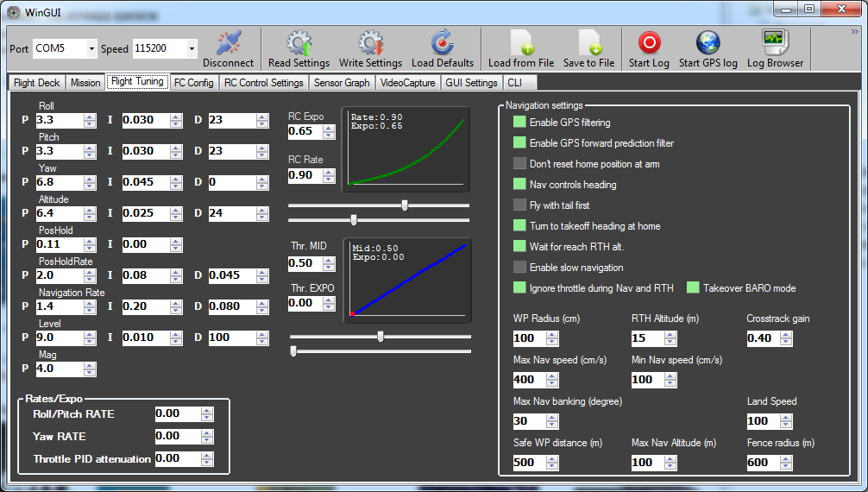
Task: Open the RC Control Settings tab
Action: 263,83
